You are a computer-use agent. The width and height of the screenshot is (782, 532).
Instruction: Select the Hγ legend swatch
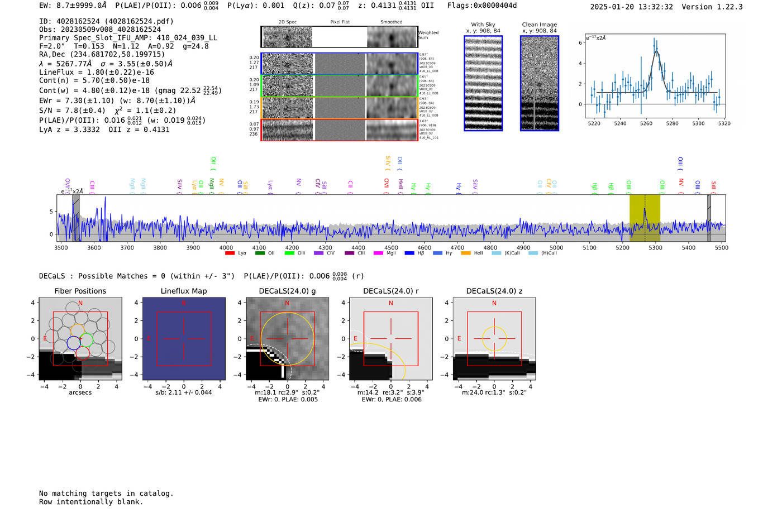click(437, 253)
